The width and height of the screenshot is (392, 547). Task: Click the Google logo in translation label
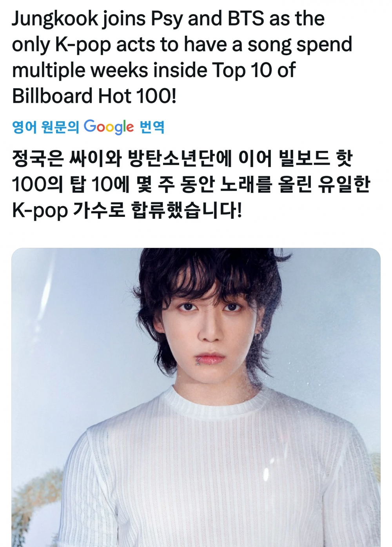click(x=109, y=127)
